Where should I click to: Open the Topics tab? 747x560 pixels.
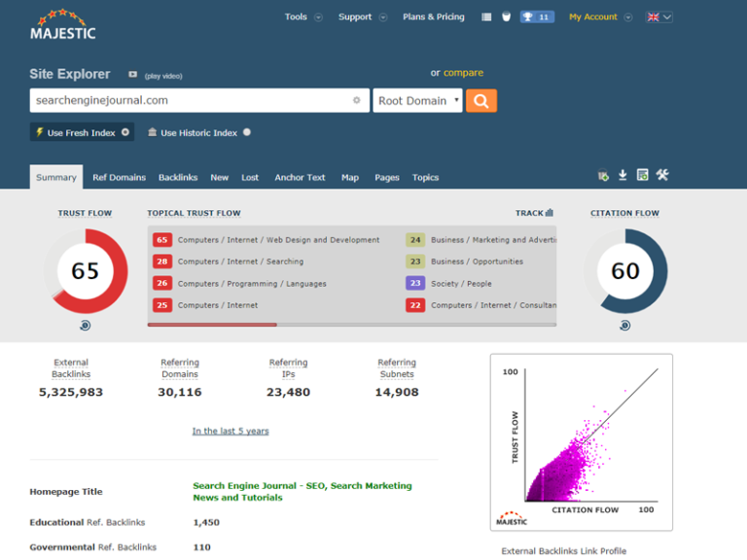coord(425,177)
